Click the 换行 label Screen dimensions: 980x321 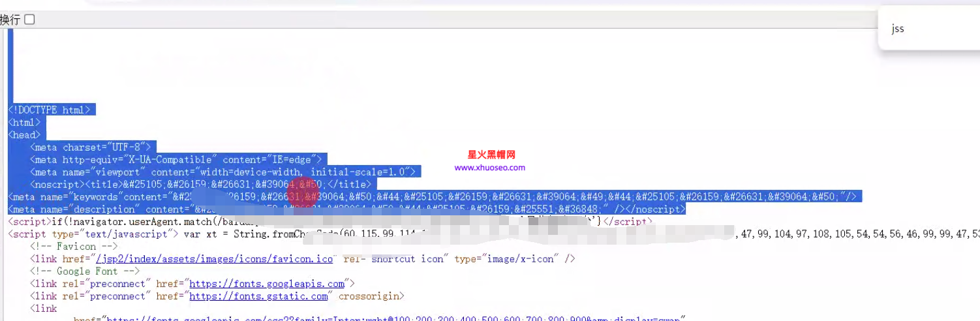click(10, 20)
